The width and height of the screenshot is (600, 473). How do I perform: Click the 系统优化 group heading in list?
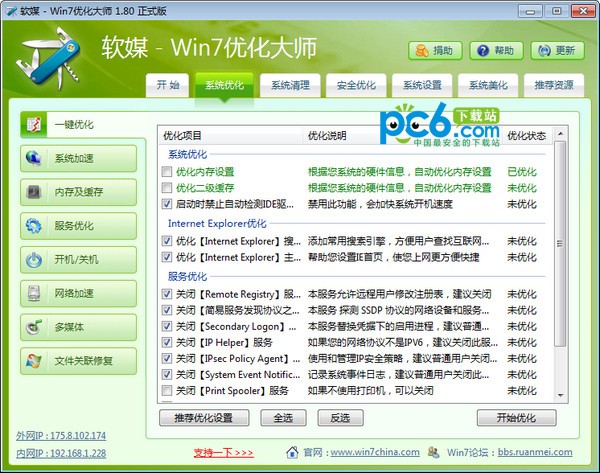click(x=188, y=154)
